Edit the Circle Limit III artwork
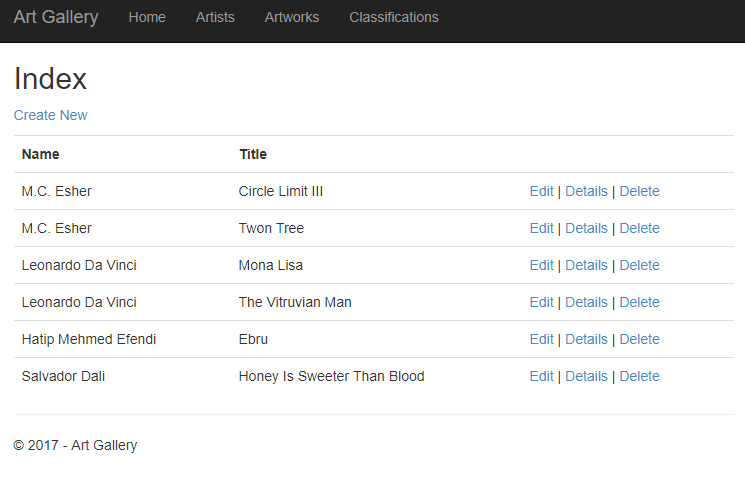 click(x=542, y=191)
